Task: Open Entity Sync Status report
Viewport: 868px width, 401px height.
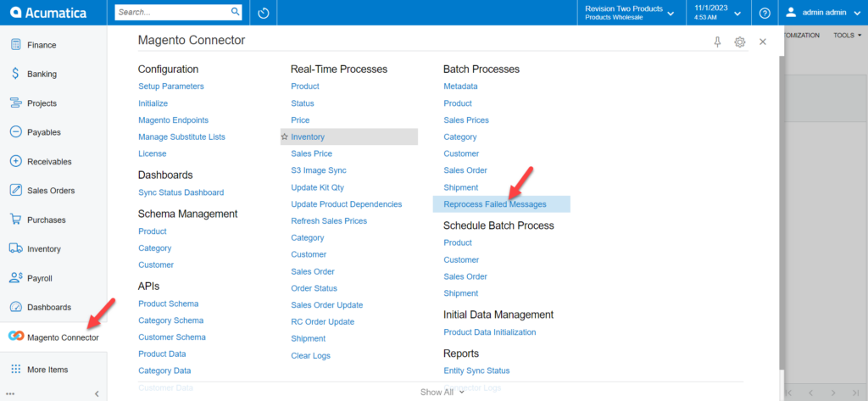Action: pyautogui.click(x=476, y=370)
